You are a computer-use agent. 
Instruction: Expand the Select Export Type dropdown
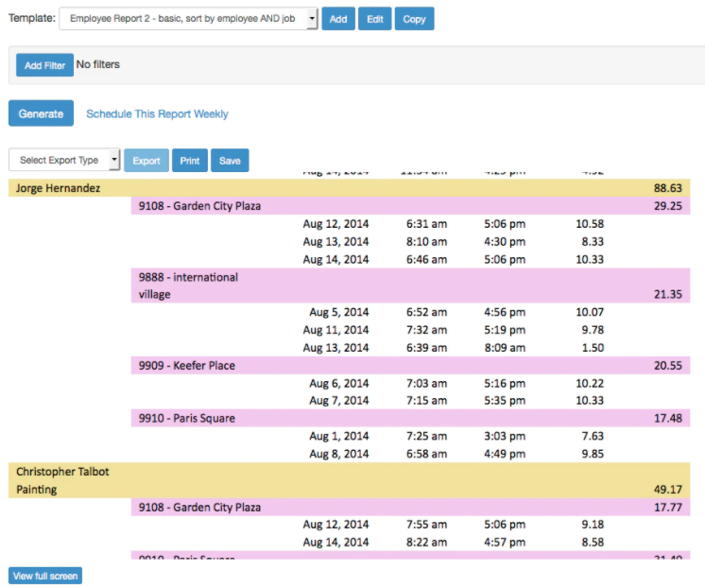64,161
